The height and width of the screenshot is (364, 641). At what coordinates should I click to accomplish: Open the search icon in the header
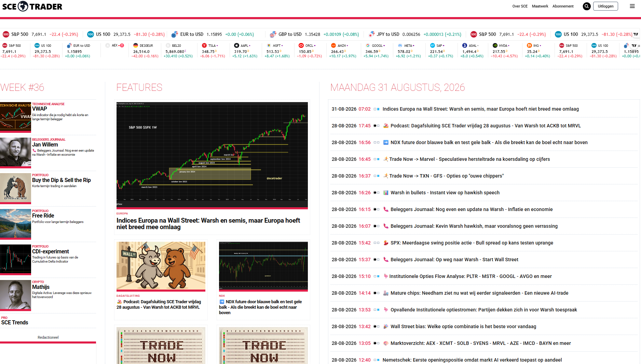[587, 6]
